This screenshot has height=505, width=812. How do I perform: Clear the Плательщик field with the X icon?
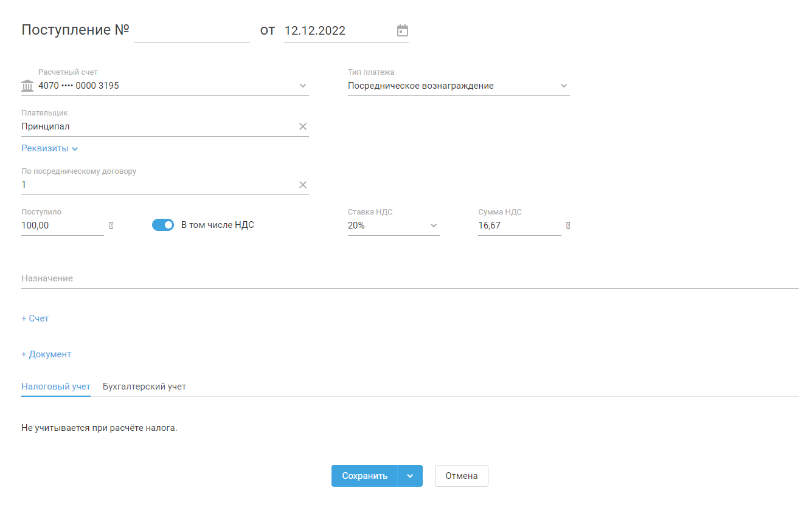point(303,126)
